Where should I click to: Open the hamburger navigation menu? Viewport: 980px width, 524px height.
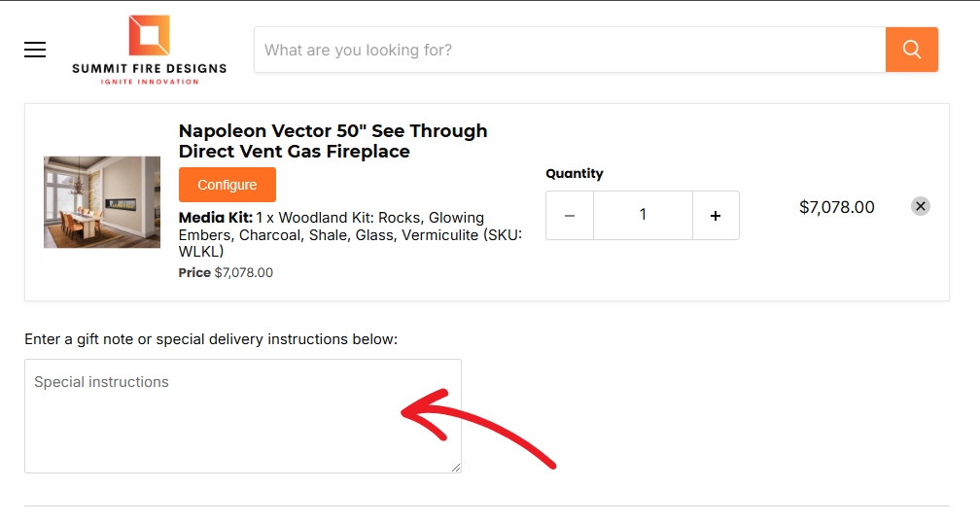click(x=35, y=50)
